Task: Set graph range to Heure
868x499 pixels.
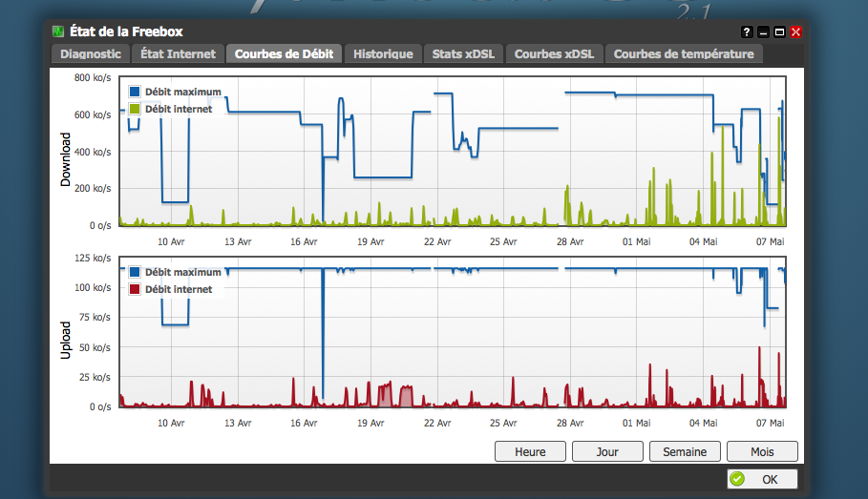Action: [530, 451]
